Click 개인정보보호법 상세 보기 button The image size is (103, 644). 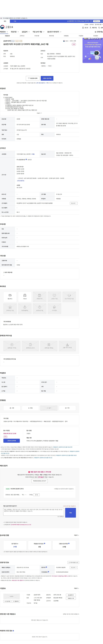[40, 481]
